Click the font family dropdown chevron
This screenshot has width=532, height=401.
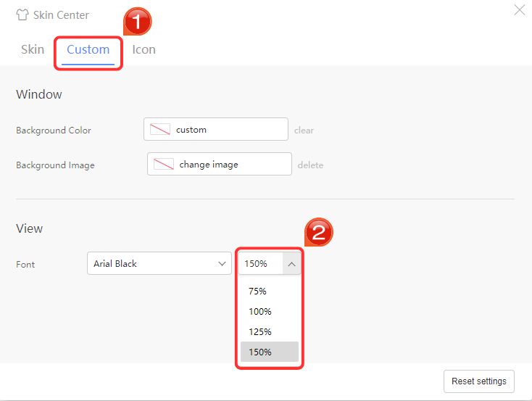point(223,264)
